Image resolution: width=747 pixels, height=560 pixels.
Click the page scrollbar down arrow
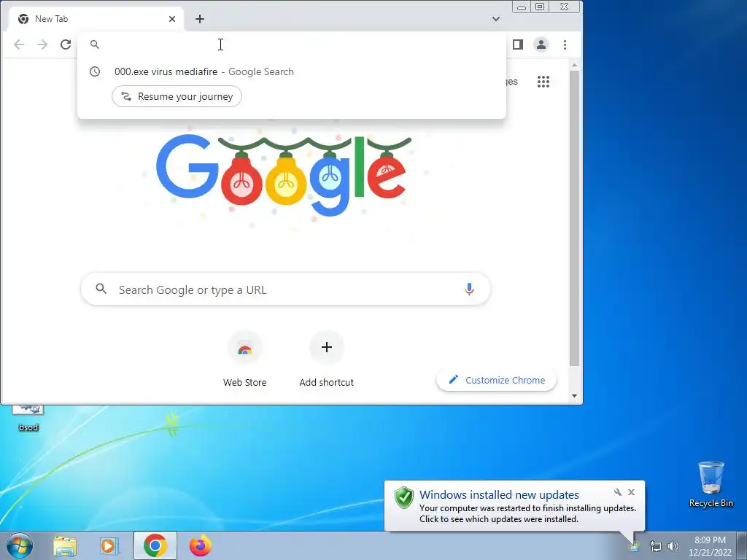click(575, 396)
